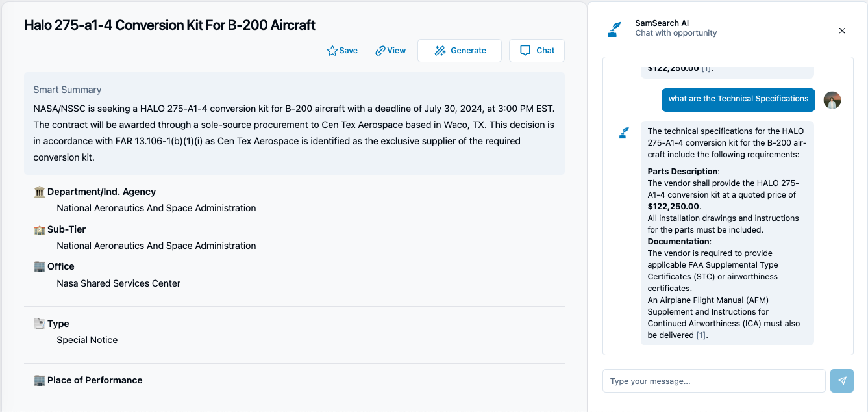Click the Sub-Tier building icon
This screenshot has width=868, height=412.
[x=40, y=229]
